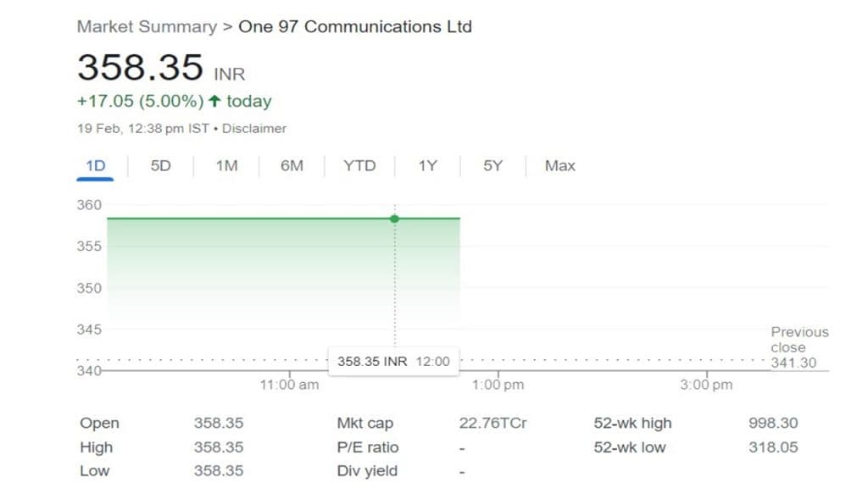Click the green data point on chart
Image resolution: width=868 pixels, height=488 pixels.
pyautogui.click(x=394, y=219)
